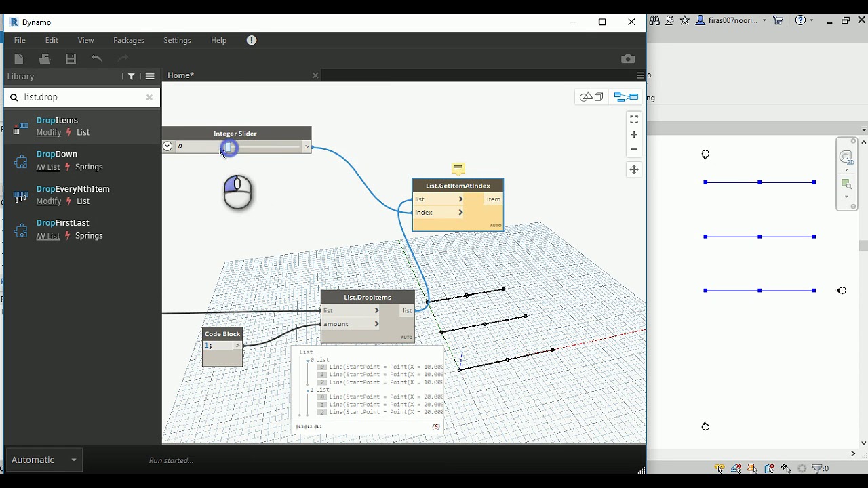The image size is (868, 488).
Task: Open Revit help question mark icon
Action: 800,20
